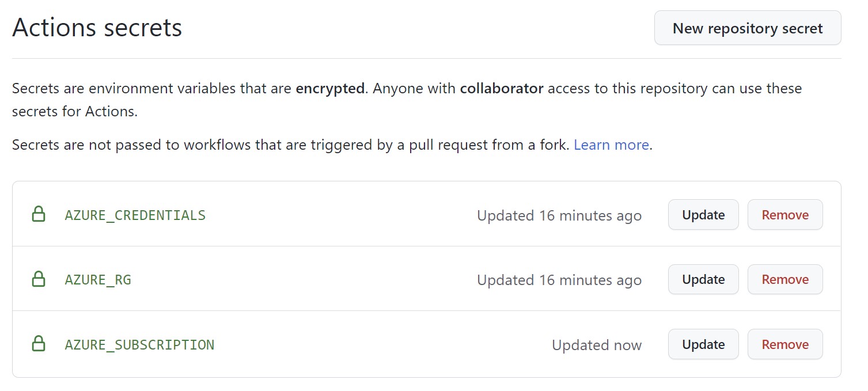The width and height of the screenshot is (868, 391).
Task: Update the AZURE_CREDENTIALS secret
Action: pyautogui.click(x=703, y=214)
